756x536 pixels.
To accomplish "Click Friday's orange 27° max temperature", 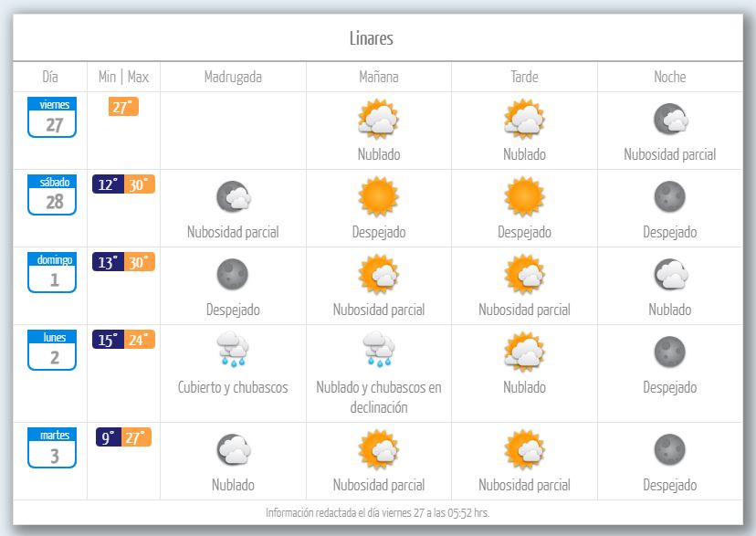I will [123, 107].
